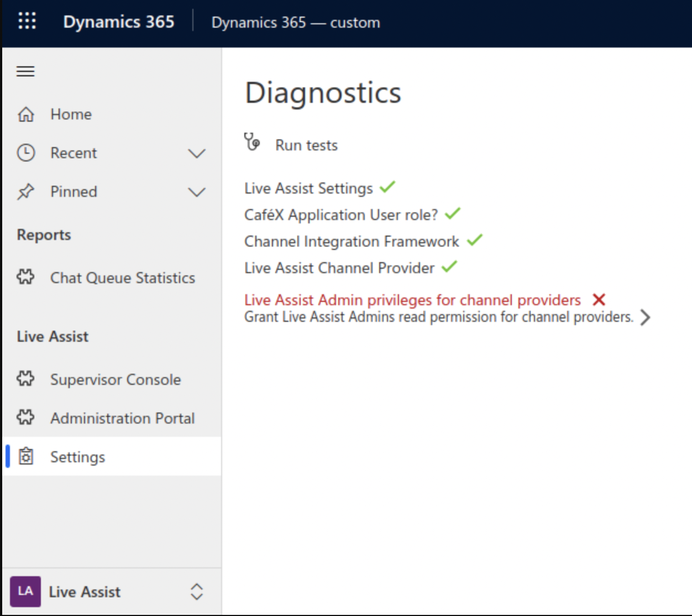
Task: Click the Run tests button
Action: (x=291, y=144)
